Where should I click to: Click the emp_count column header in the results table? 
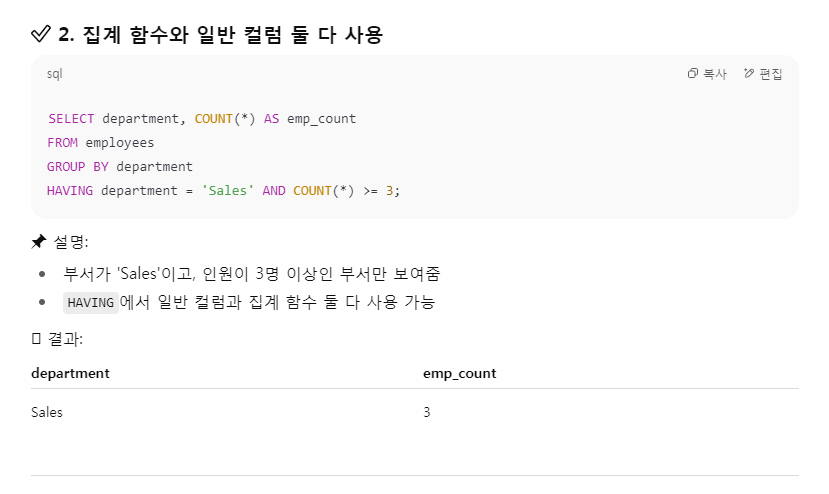point(459,373)
